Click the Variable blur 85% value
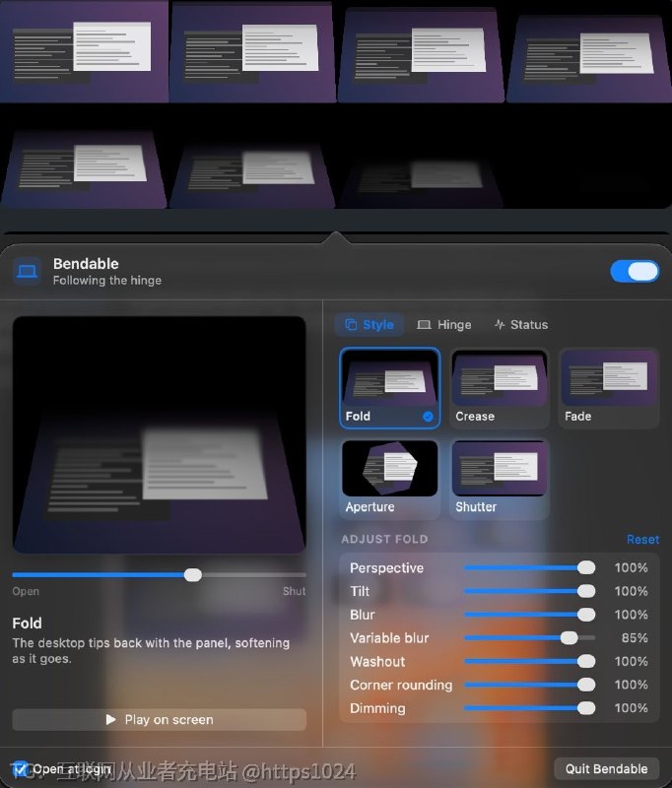Viewport: 672px width, 788px height. tap(635, 637)
